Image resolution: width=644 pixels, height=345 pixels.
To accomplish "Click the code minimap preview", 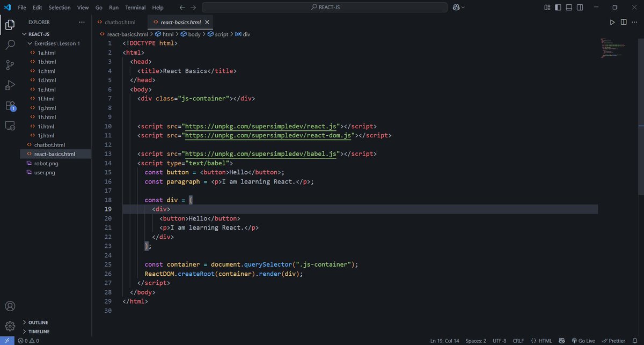I will (x=613, y=48).
